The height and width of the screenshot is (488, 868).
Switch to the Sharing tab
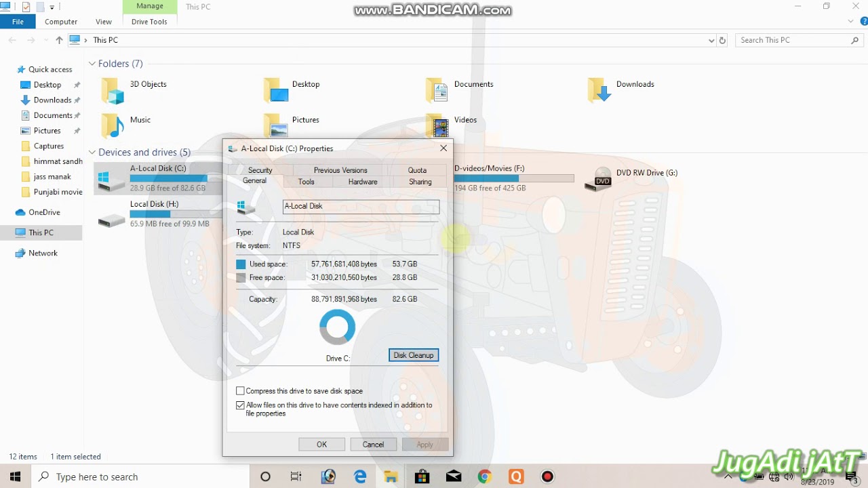tap(420, 182)
